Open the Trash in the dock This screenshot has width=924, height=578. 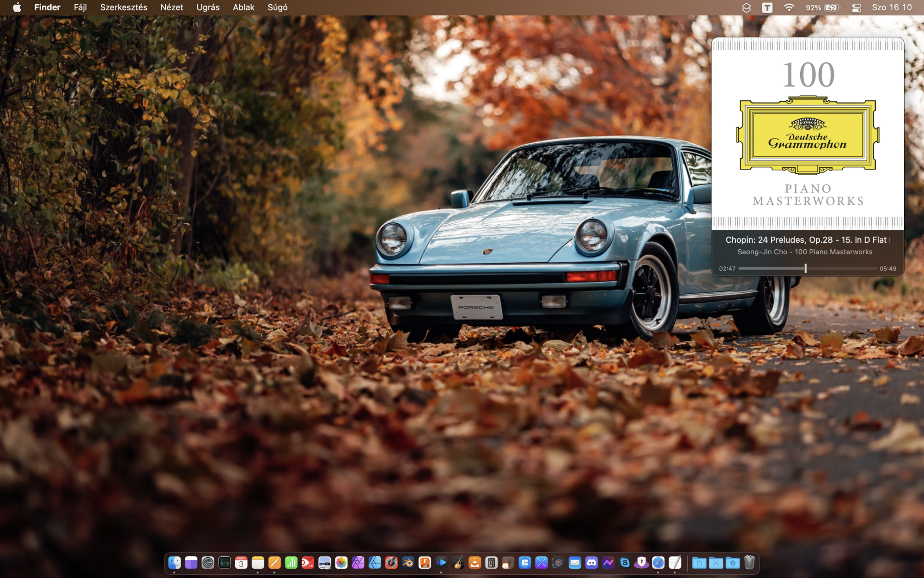(749, 563)
